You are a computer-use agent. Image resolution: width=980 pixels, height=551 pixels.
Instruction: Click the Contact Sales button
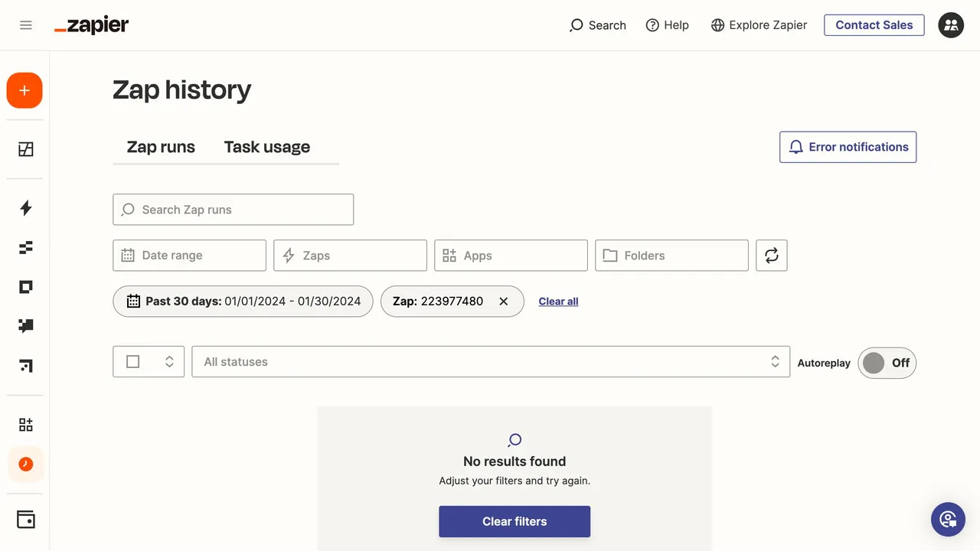[x=874, y=25]
